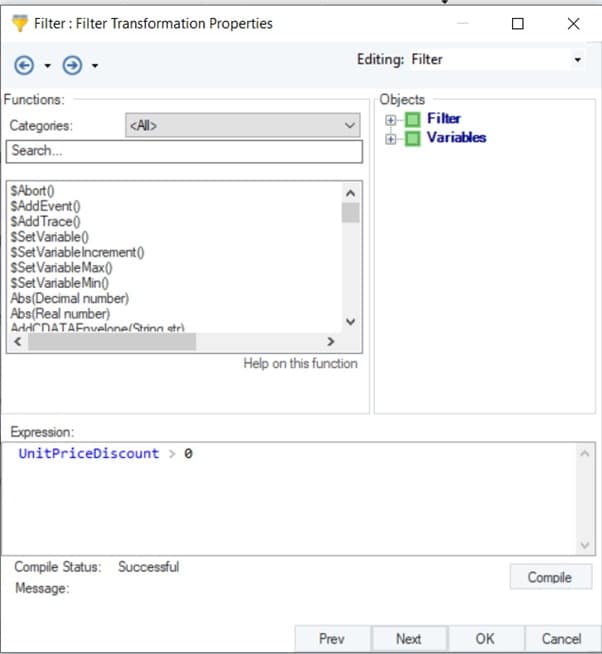The width and height of the screenshot is (602, 654).
Task: Open the Editing Filter dropdown
Action: pyautogui.click(x=577, y=60)
